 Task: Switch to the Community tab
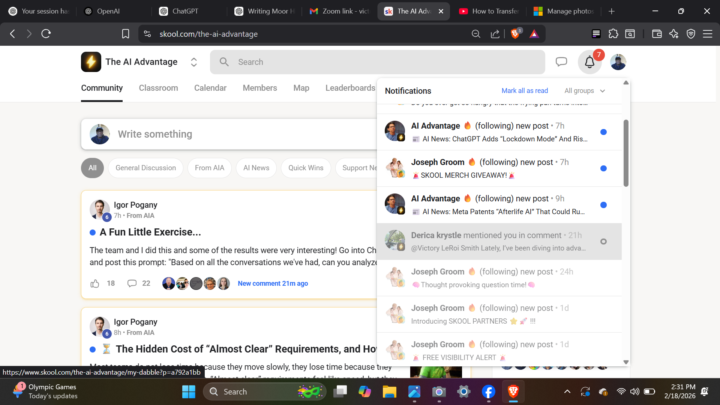102,88
